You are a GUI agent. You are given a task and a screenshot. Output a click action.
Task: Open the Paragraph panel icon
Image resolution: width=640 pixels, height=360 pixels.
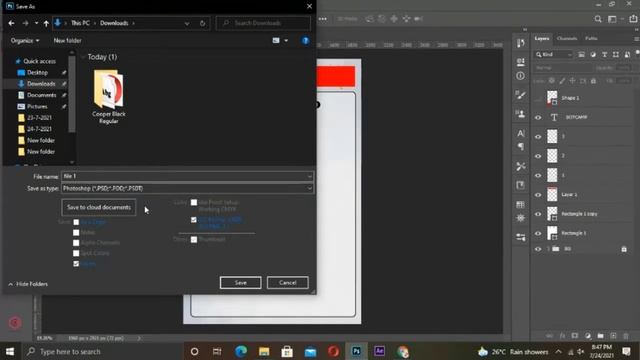pyautogui.click(x=520, y=146)
